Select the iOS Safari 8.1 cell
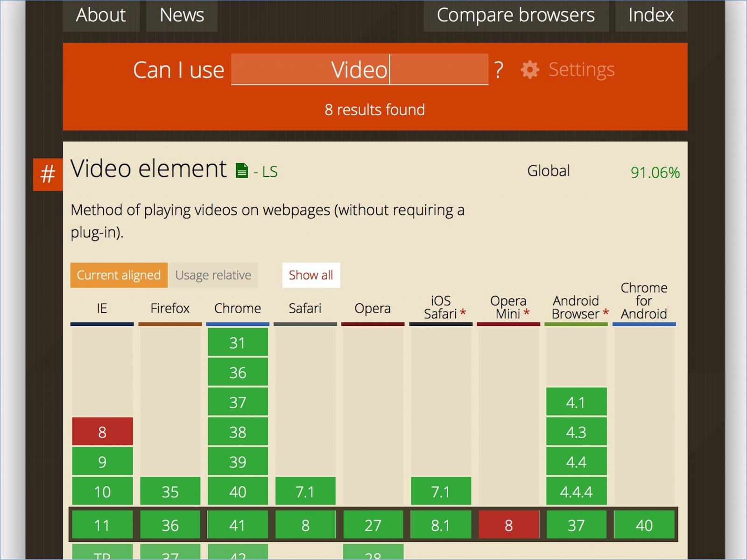The width and height of the screenshot is (747, 560). 441,525
